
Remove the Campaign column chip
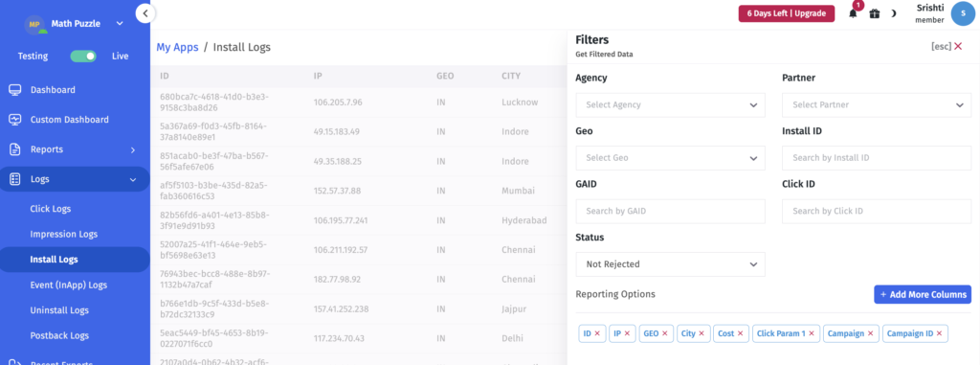point(870,333)
